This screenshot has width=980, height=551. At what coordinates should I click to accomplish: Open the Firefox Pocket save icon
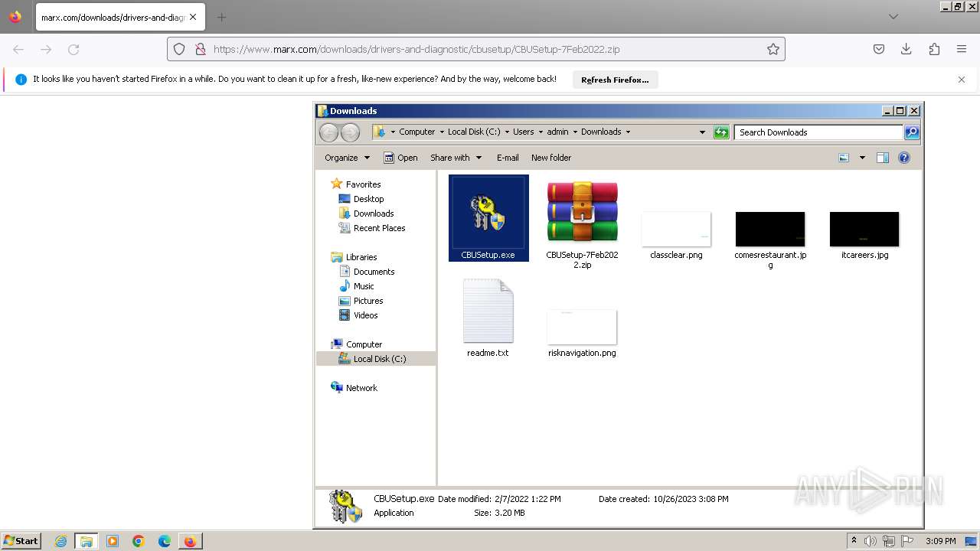[x=879, y=49]
